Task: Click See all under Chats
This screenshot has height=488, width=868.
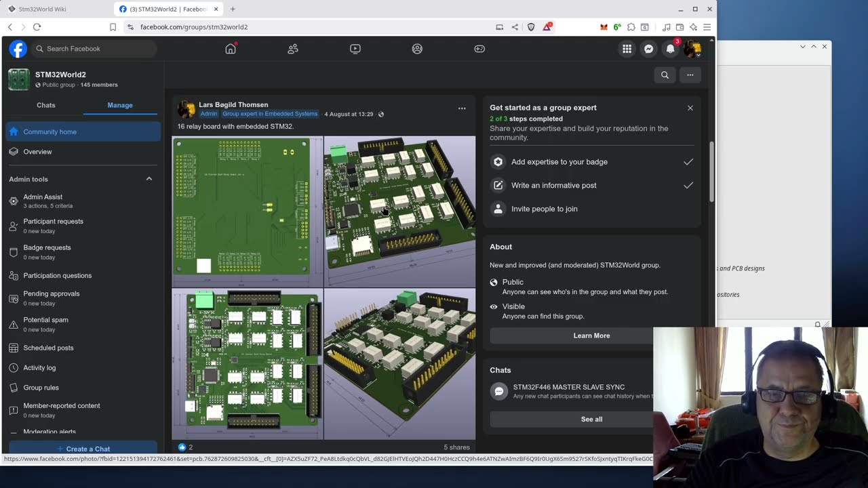Action: 591,419
